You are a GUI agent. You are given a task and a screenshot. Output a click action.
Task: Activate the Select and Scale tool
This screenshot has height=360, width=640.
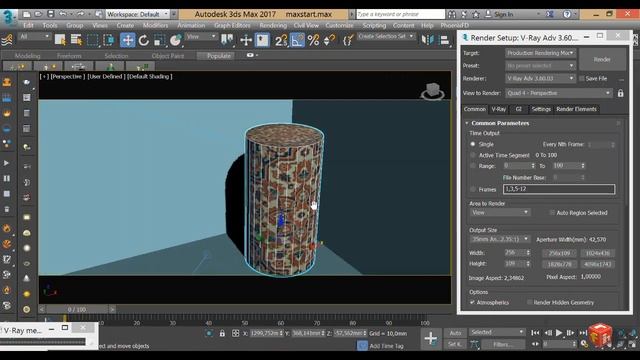159,40
